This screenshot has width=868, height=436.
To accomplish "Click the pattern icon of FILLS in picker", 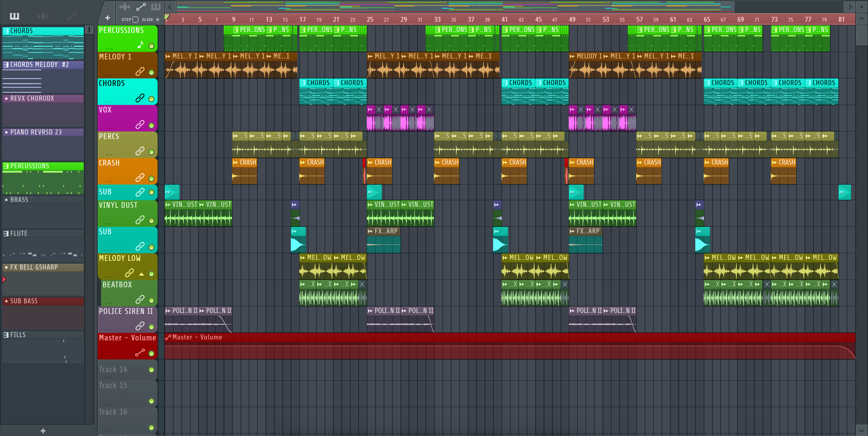I will point(6,334).
